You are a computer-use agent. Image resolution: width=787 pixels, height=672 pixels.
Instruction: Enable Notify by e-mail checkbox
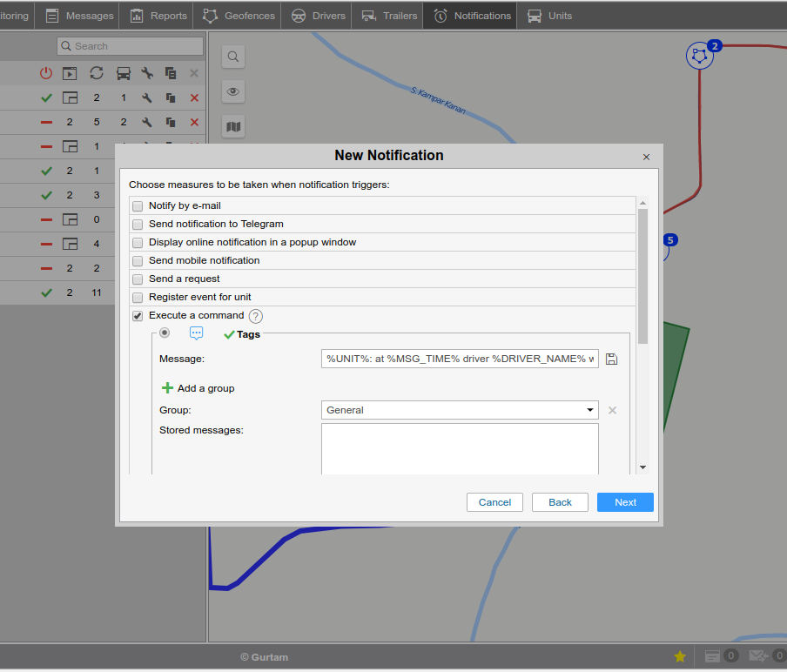pos(138,206)
